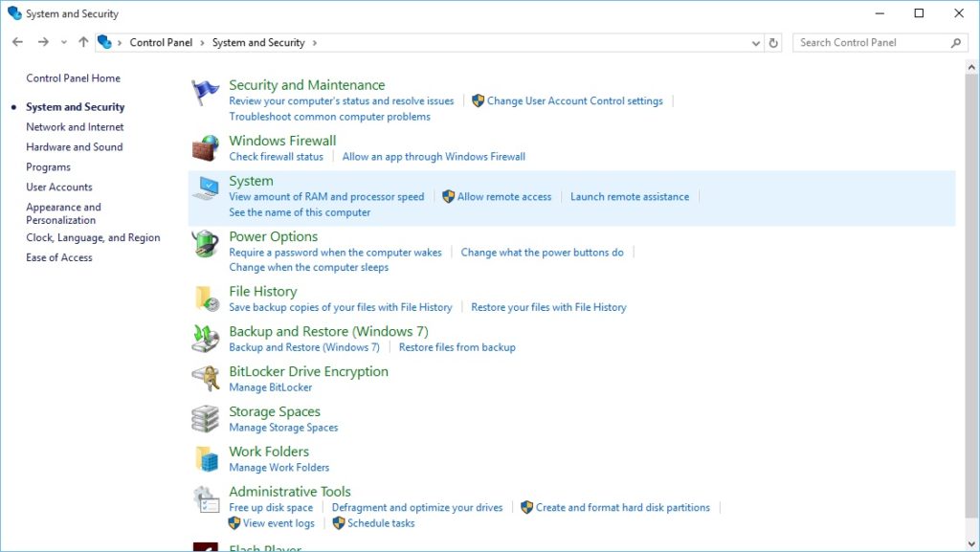Viewport: 980px width, 552px height.
Task: Select Hardware and Sound in sidebar
Action: click(x=75, y=147)
